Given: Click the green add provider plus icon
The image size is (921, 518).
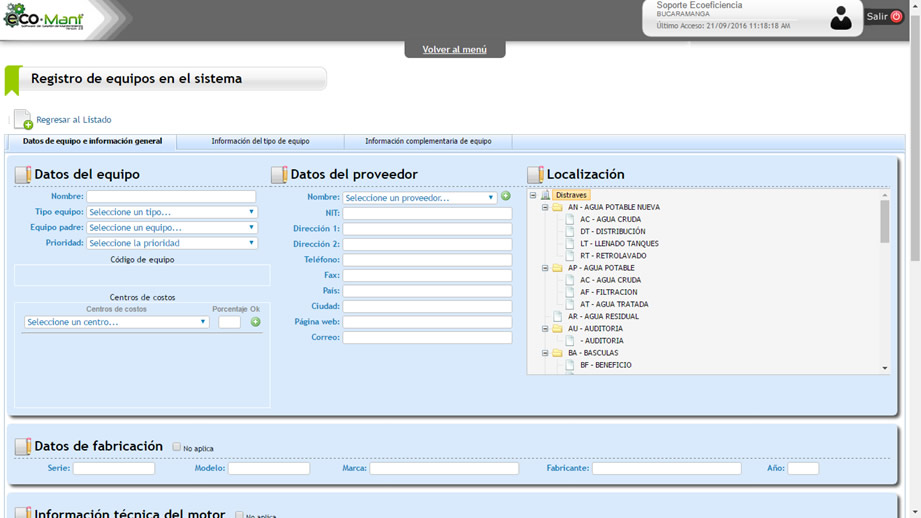Looking at the screenshot, I should point(505,196).
